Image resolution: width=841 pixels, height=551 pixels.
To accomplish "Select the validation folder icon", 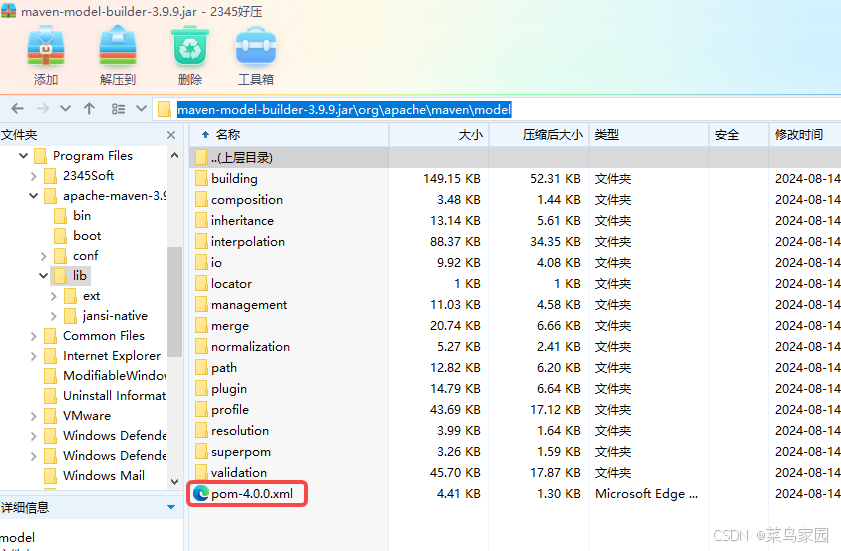I will tap(201, 472).
